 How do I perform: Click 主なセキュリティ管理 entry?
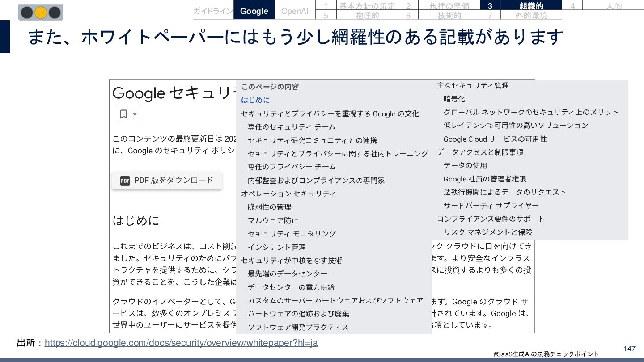click(473, 85)
